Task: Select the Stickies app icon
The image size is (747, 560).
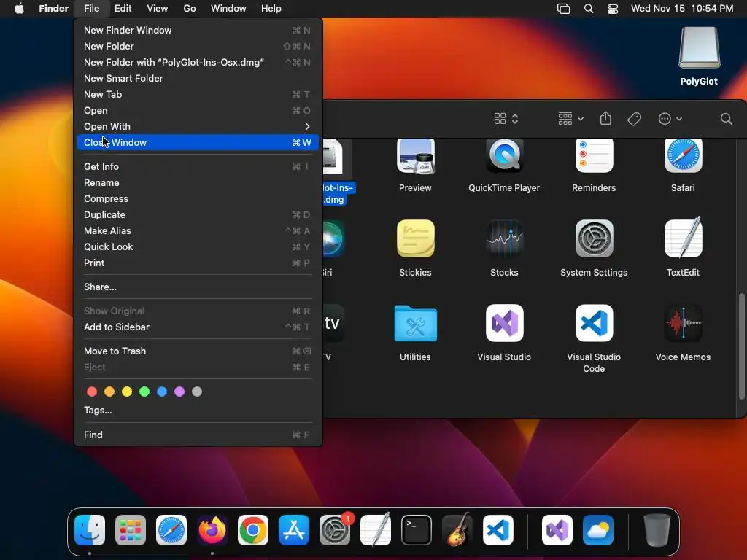Action: pyautogui.click(x=415, y=238)
